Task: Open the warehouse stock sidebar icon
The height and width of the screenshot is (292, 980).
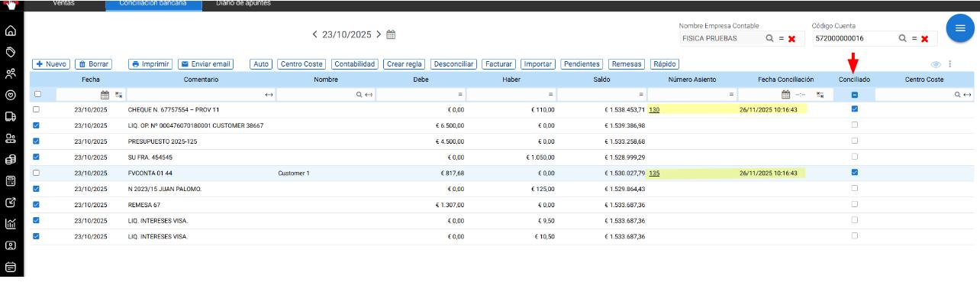Action: [x=11, y=138]
